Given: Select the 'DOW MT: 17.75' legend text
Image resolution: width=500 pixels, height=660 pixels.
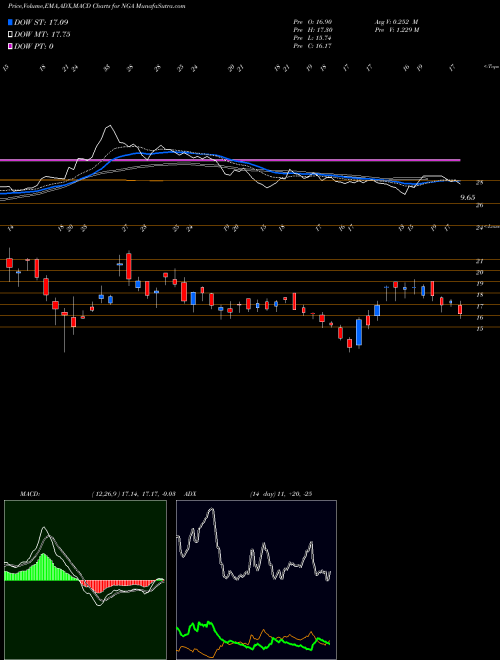Looking at the screenshot, I should point(42,35).
